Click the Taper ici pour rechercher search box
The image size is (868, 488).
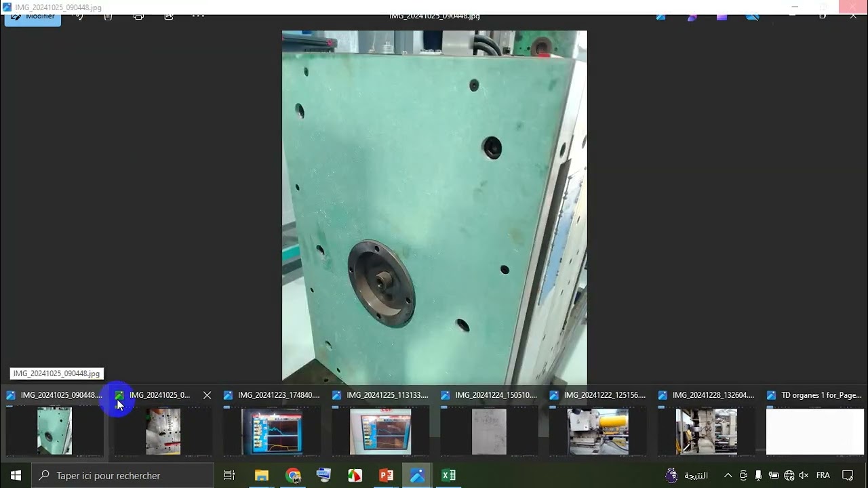coord(123,475)
